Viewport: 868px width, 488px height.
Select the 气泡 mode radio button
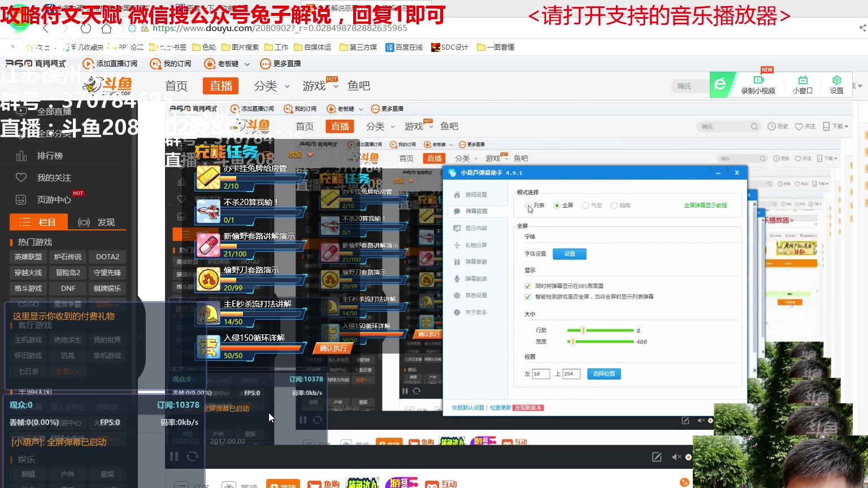[585, 206]
